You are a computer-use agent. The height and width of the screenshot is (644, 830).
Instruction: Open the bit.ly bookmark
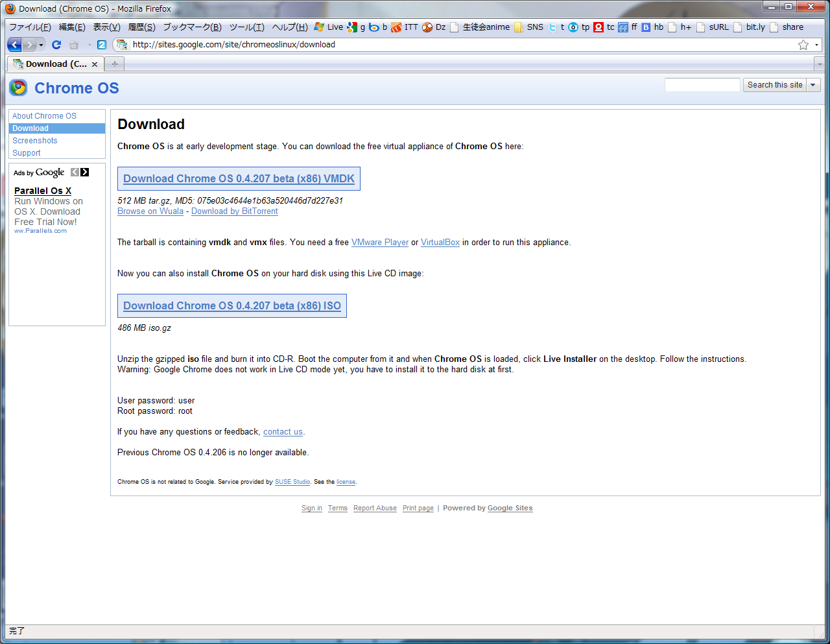(x=749, y=27)
